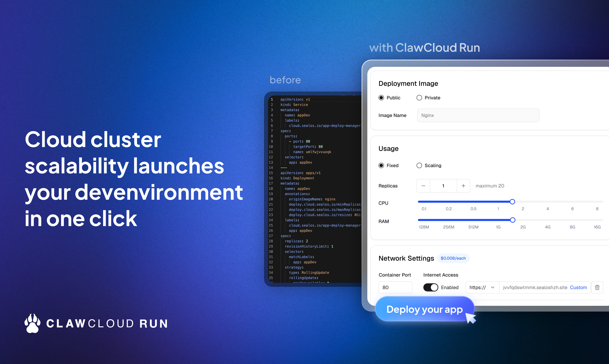Click code line 'name: umlfwjvvuoqk'
The image size is (609, 364).
[x=312, y=152]
